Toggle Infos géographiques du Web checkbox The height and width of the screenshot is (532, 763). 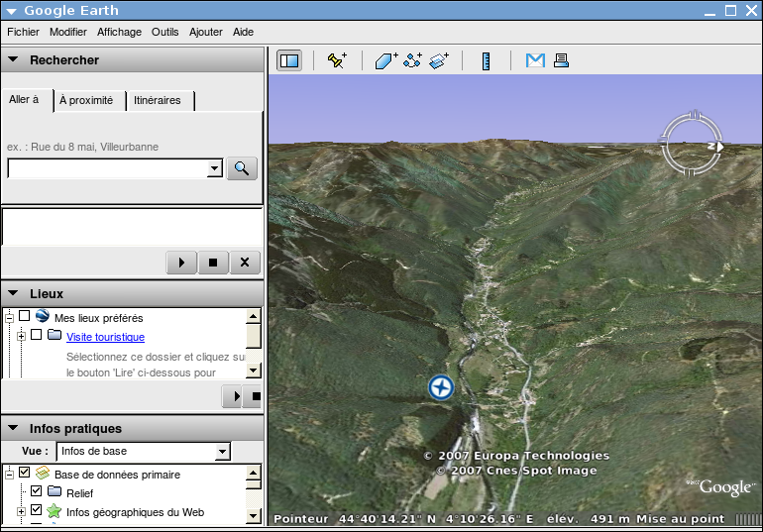point(37,511)
